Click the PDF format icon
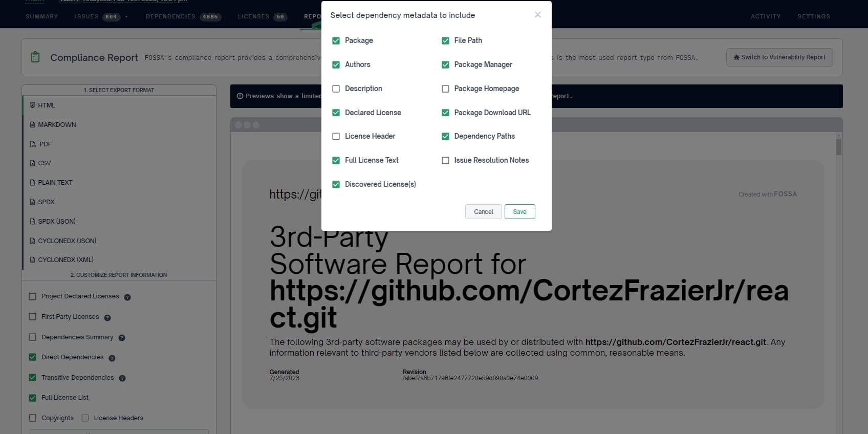 click(x=33, y=144)
